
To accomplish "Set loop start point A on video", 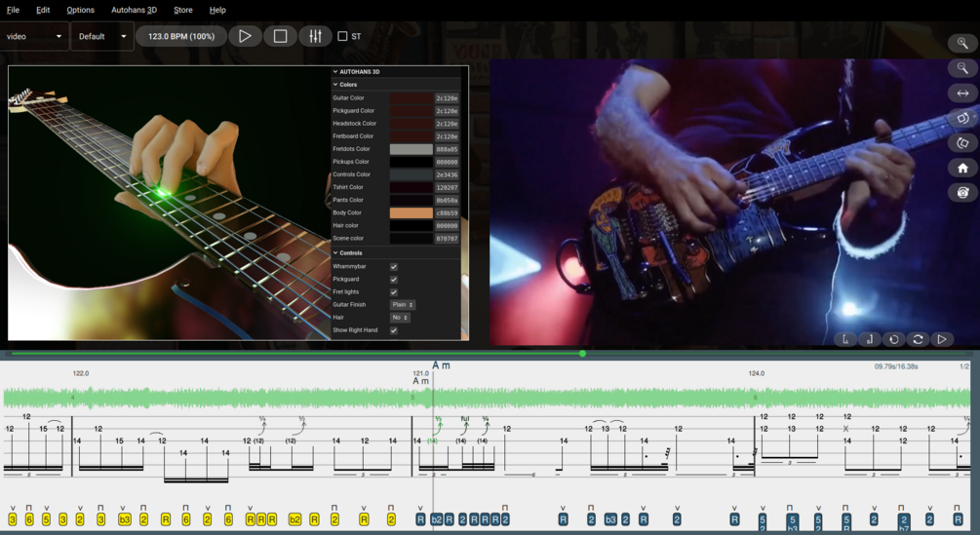I will [x=845, y=339].
